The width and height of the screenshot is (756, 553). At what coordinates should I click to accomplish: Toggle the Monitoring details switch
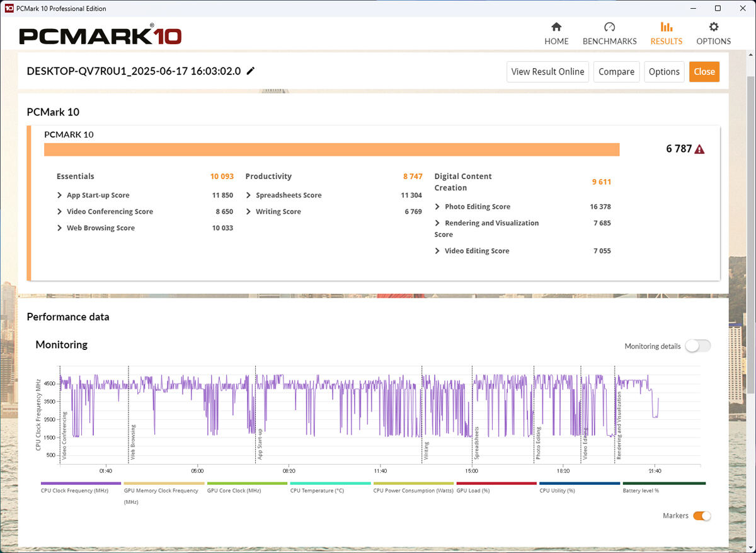697,346
